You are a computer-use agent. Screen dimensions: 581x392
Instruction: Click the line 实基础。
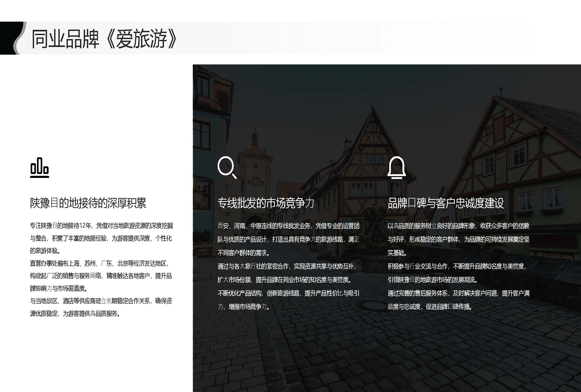398,253
